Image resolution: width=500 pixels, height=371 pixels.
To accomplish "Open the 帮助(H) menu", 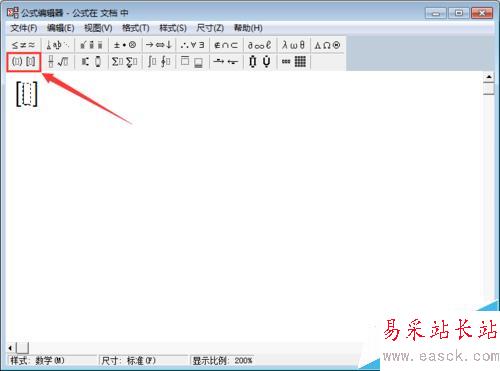I will point(248,28).
